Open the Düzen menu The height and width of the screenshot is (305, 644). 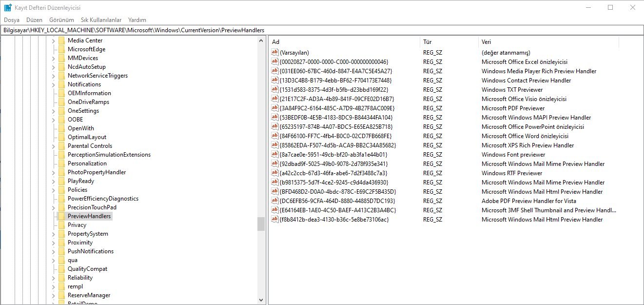click(x=34, y=20)
